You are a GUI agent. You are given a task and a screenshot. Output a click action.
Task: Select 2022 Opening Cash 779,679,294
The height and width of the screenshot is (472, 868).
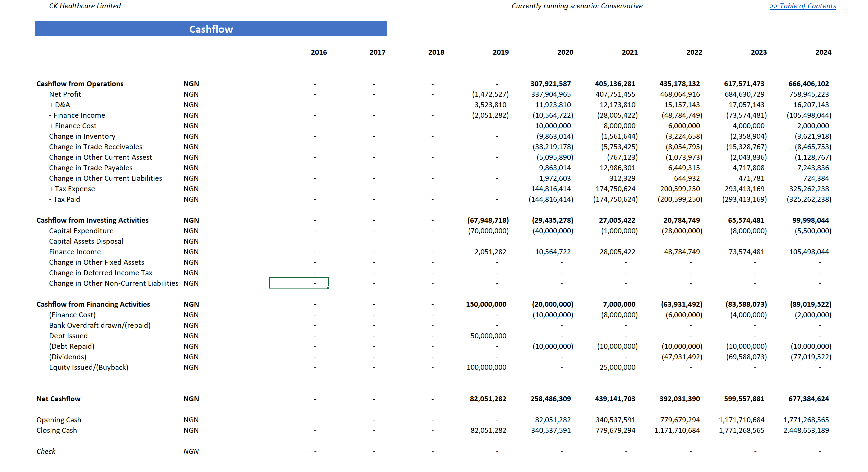coord(680,419)
